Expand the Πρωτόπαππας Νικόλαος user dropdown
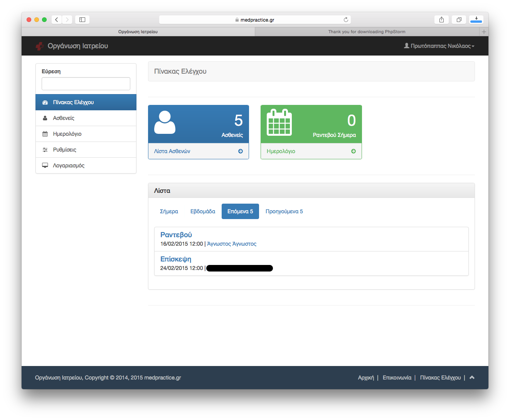510x420 pixels. point(439,46)
